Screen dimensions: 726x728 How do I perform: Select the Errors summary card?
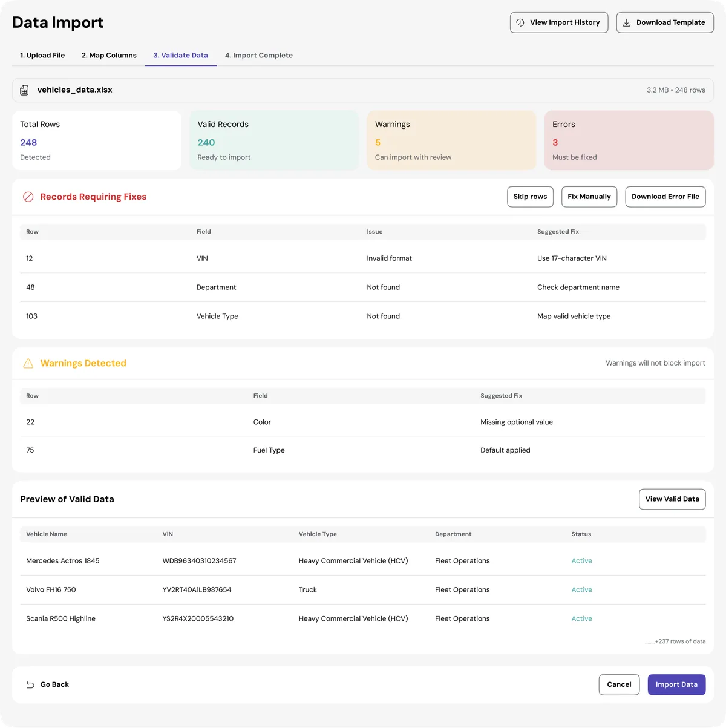click(629, 140)
